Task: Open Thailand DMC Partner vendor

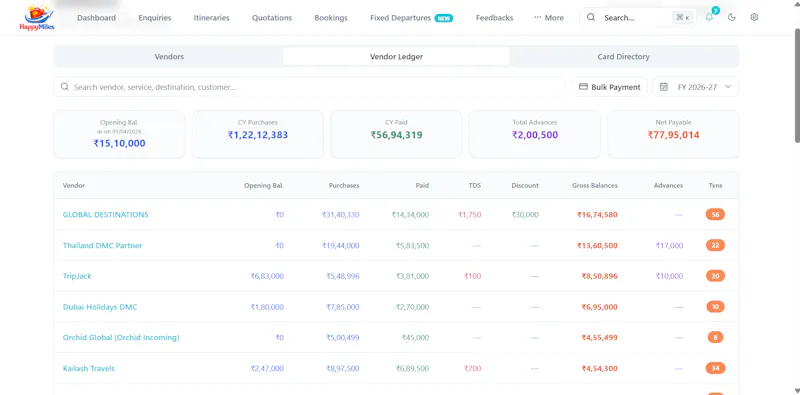Action: [103, 245]
